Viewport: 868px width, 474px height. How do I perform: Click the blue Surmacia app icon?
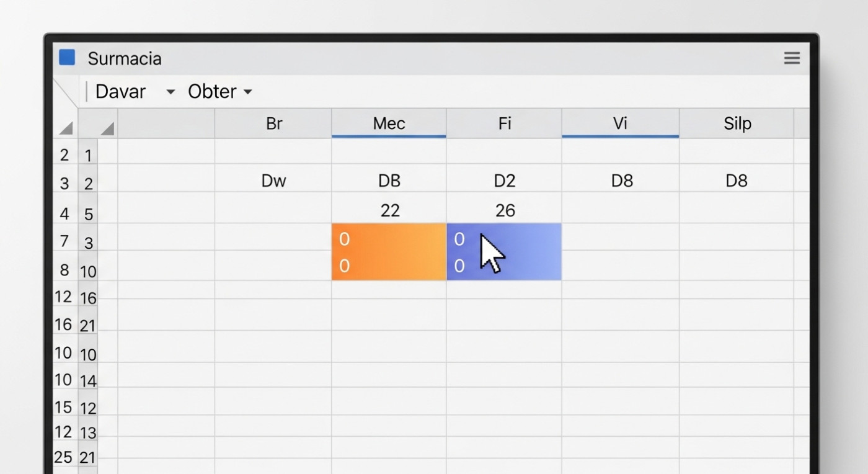click(67, 58)
